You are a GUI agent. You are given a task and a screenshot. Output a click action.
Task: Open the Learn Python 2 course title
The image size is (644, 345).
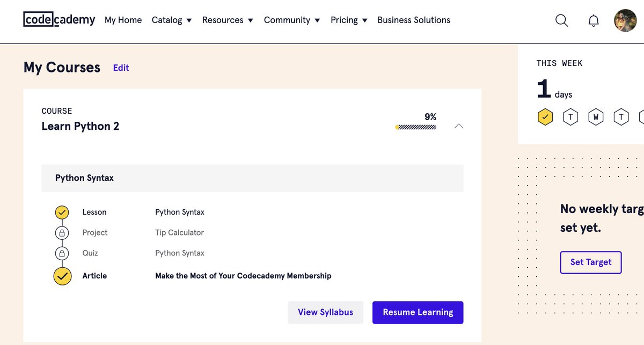(x=80, y=126)
